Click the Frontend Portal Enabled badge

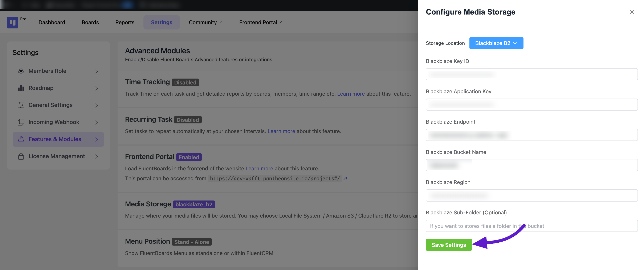[x=189, y=157]
